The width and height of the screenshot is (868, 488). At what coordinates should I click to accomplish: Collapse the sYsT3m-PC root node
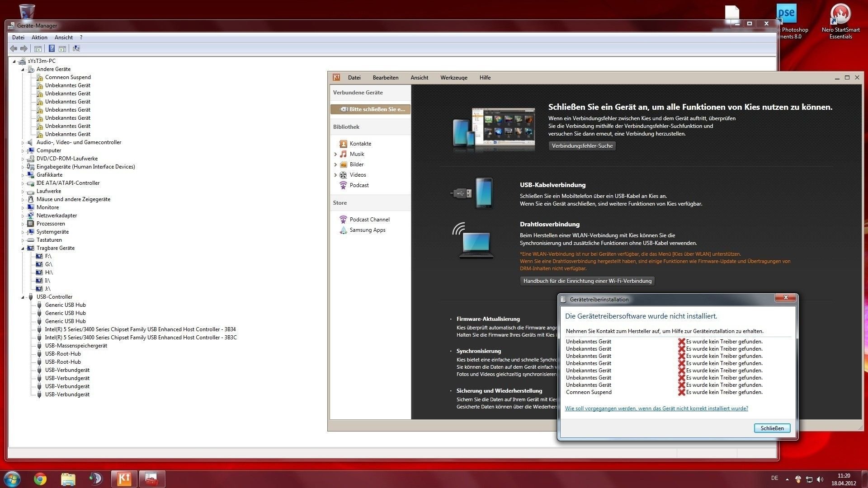point(14,61)
